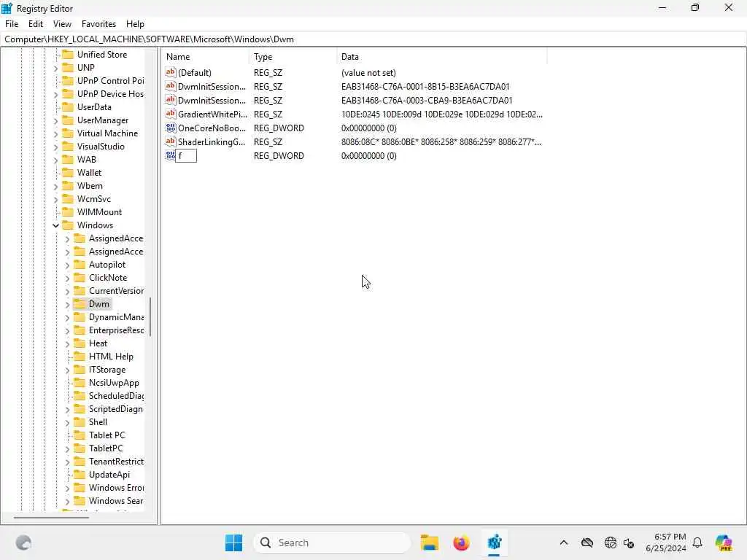
Task: Select the UserData key
Action: (94, 106)
